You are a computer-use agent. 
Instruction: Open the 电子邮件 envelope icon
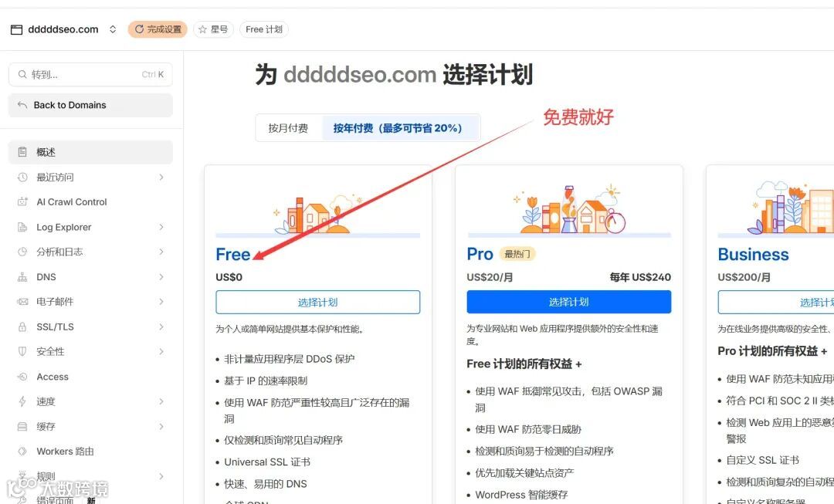point(22,302)
